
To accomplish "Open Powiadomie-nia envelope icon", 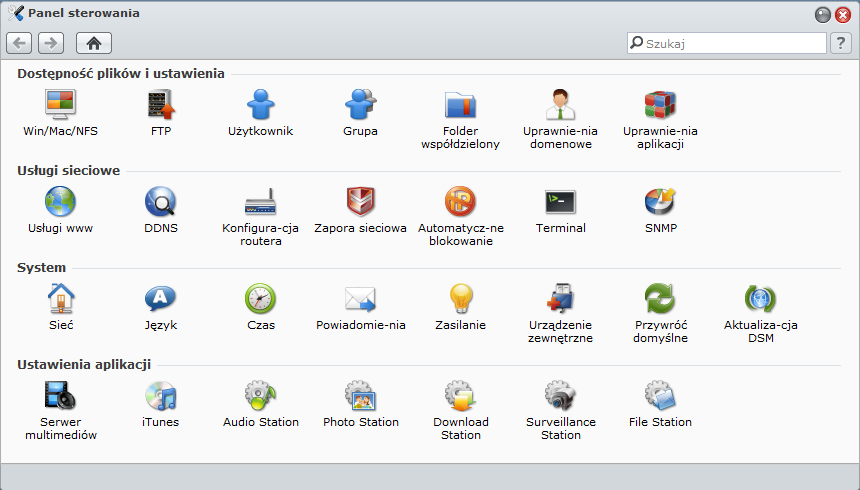I will (360, 298).
